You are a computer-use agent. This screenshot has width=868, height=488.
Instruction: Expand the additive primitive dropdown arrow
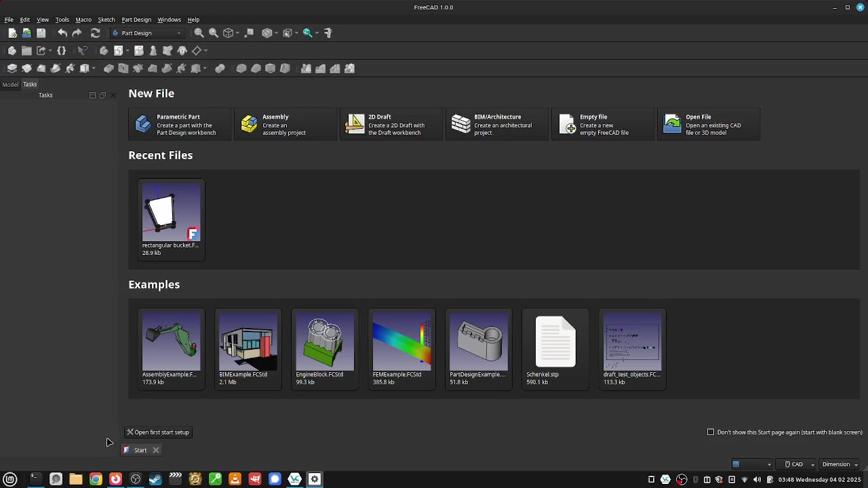click(94, 68)
